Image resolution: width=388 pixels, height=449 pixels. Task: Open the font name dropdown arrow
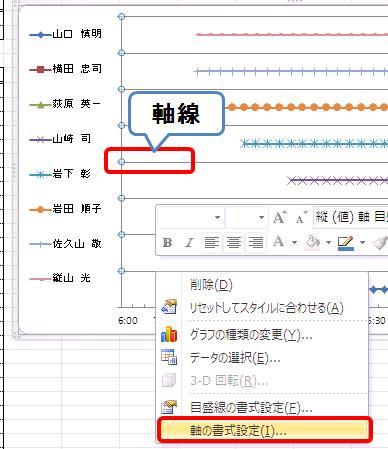217,218
